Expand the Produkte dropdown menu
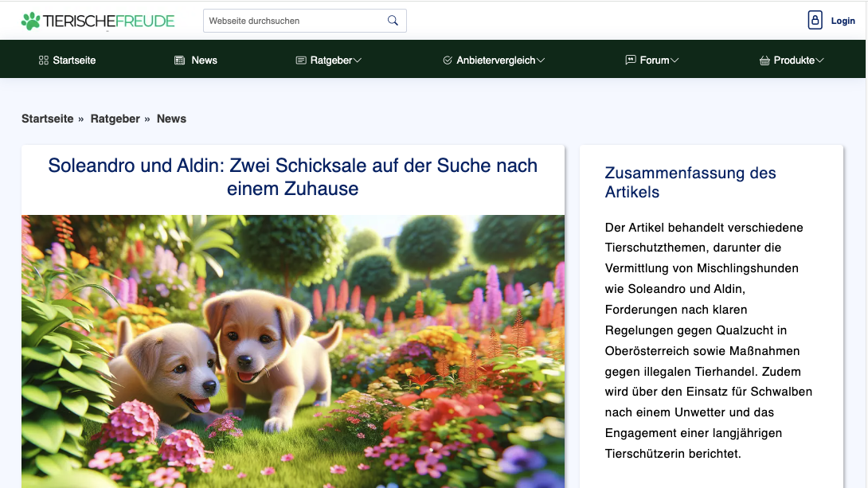This screenshot has width=868, height=488. 823,59
